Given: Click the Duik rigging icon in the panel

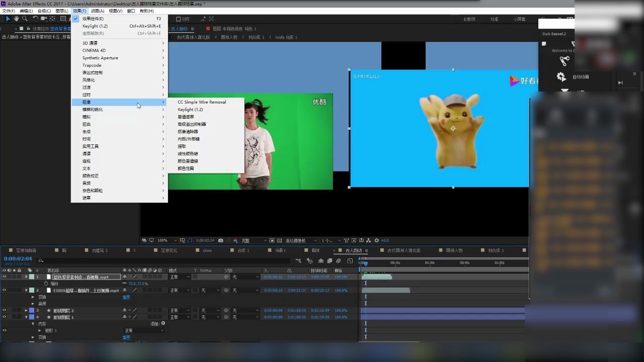Looking at the screenshot, I should pyautogui.click(x=565, y=61).
